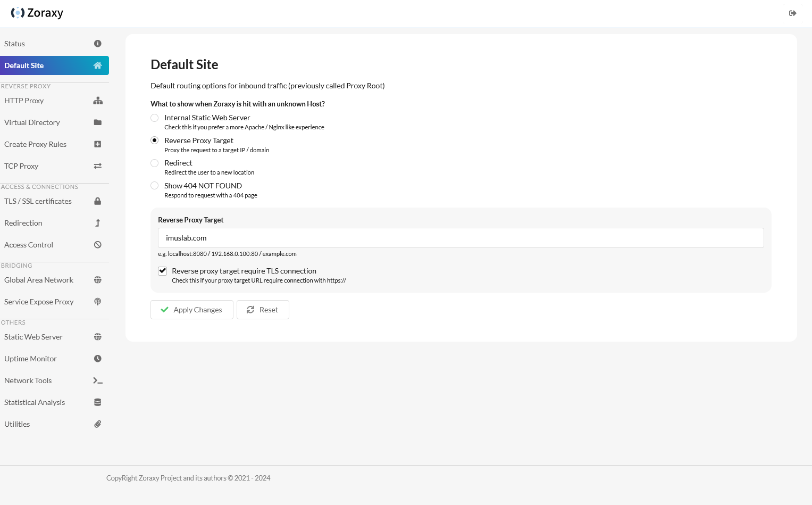Click the Network Tools terminal icon
This screenshot has height=505, width=812.
pyautogui.click(x=97, y=380)
